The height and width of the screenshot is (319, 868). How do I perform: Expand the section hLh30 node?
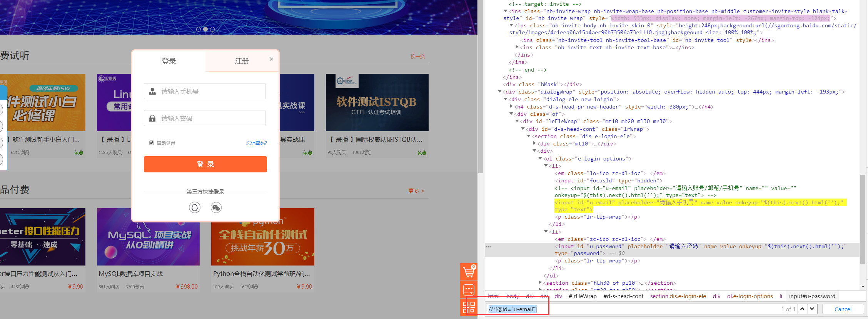pos(540,283)
